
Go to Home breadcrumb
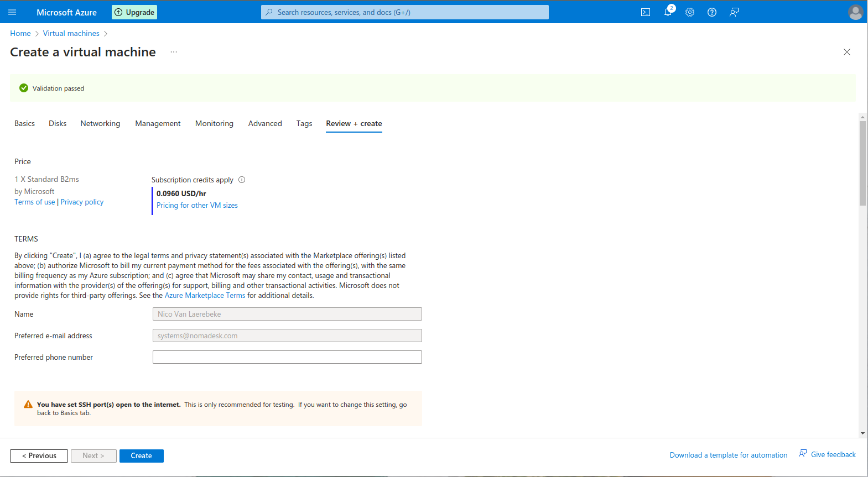pos(20,33)
